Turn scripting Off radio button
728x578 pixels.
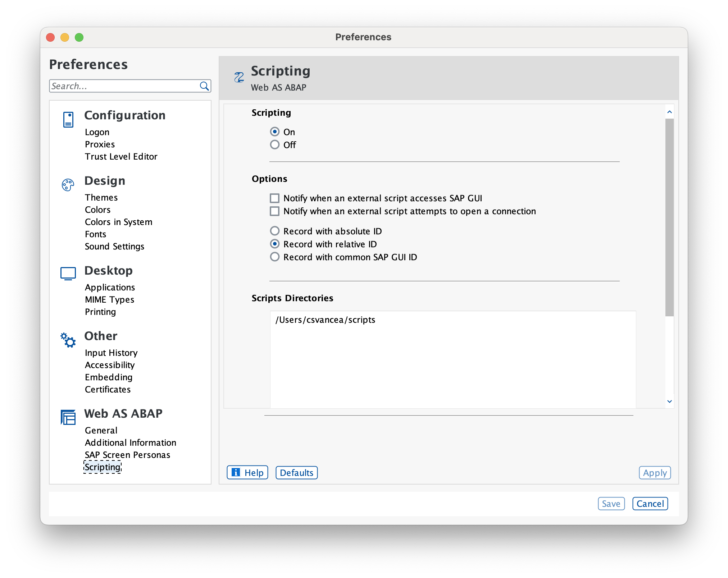coord(275,145)
